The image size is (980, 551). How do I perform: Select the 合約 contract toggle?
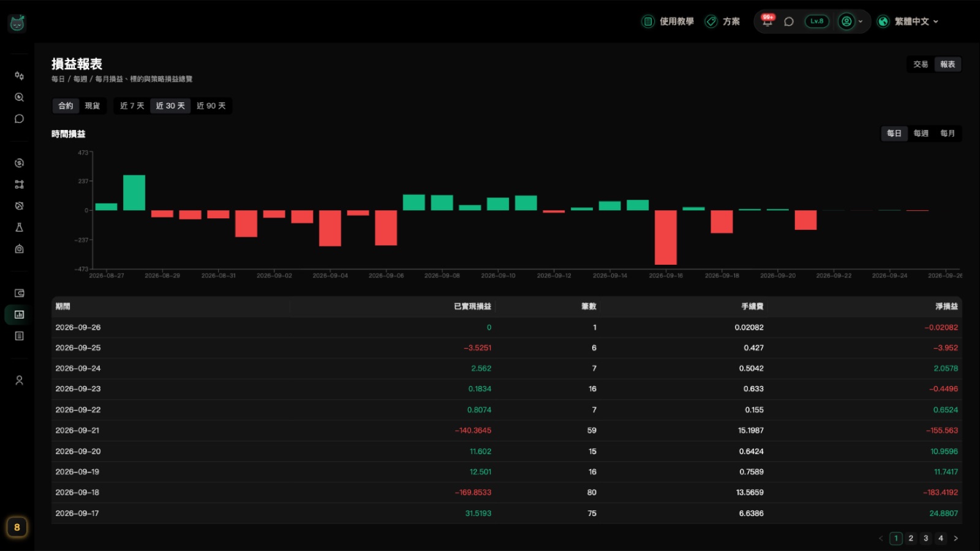click(x=66, y=106)
